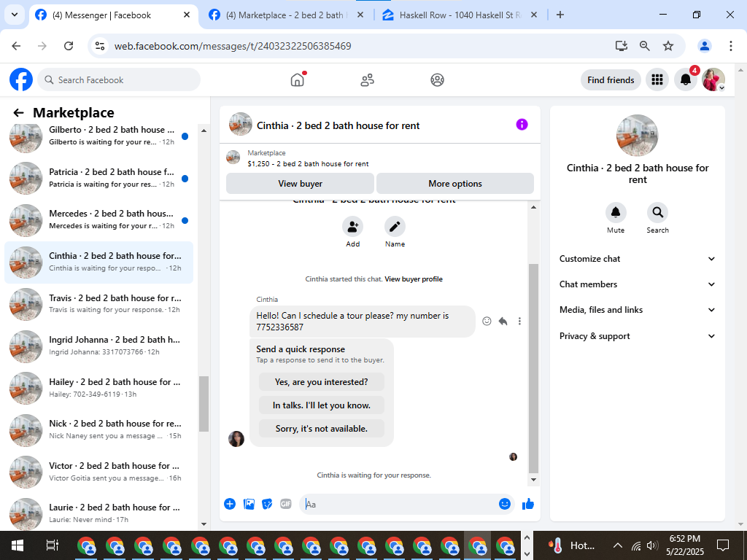Choose a sticker in the composer
The width and height of the screenshot is (747, 560).
tap(267, 504)
